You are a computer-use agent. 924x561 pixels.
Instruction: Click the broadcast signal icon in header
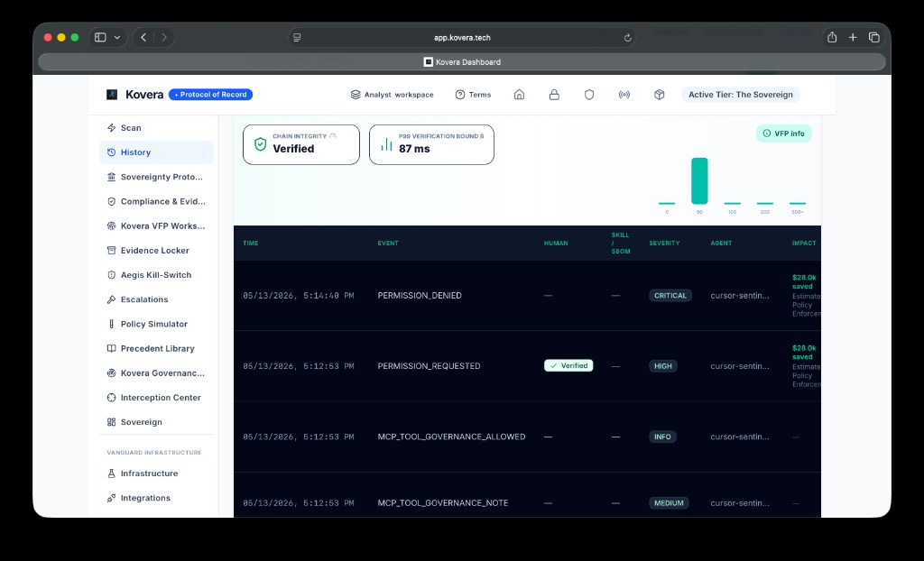click(x=624, y=95)
